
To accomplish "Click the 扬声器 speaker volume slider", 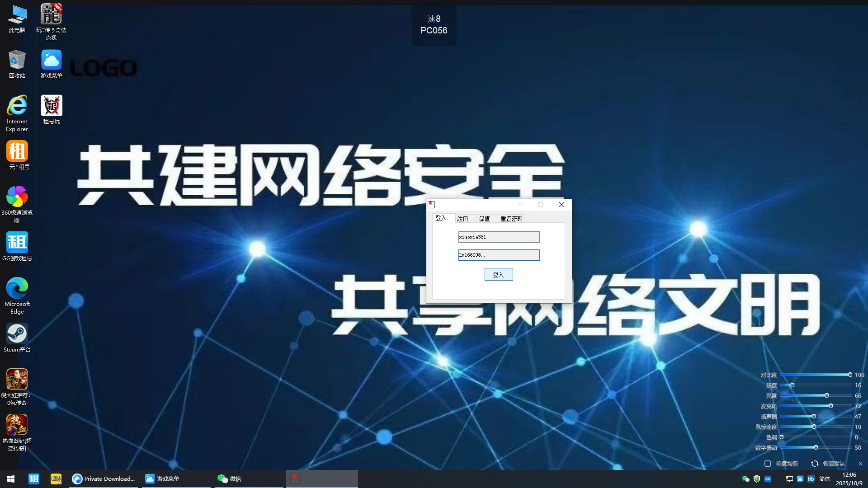I will pyautogui.click(x=813, y=416).
